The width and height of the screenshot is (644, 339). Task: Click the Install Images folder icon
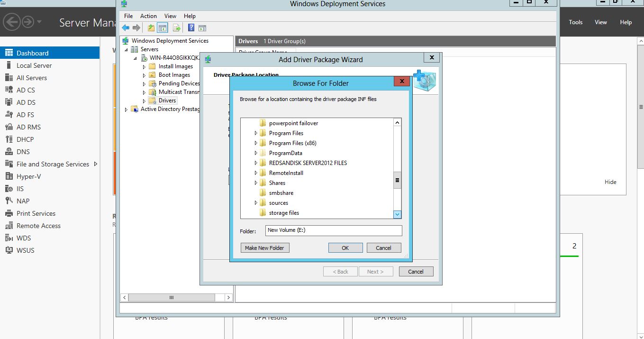click(x=152, y=66)
